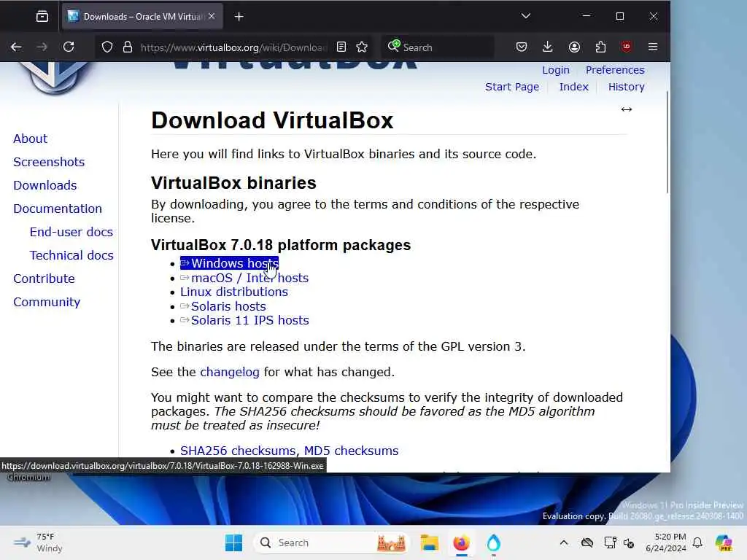The image size is (747, 560).
Task: Open the Linux distributions link
Action: coord(234,292)
